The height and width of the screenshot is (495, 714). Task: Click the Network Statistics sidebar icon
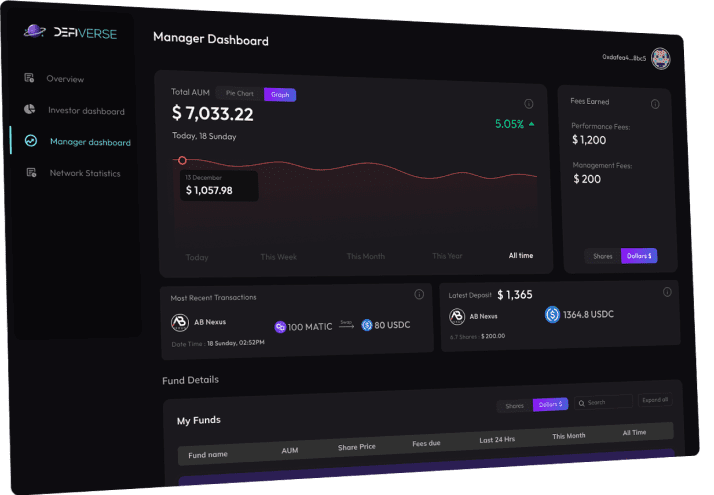30,173
